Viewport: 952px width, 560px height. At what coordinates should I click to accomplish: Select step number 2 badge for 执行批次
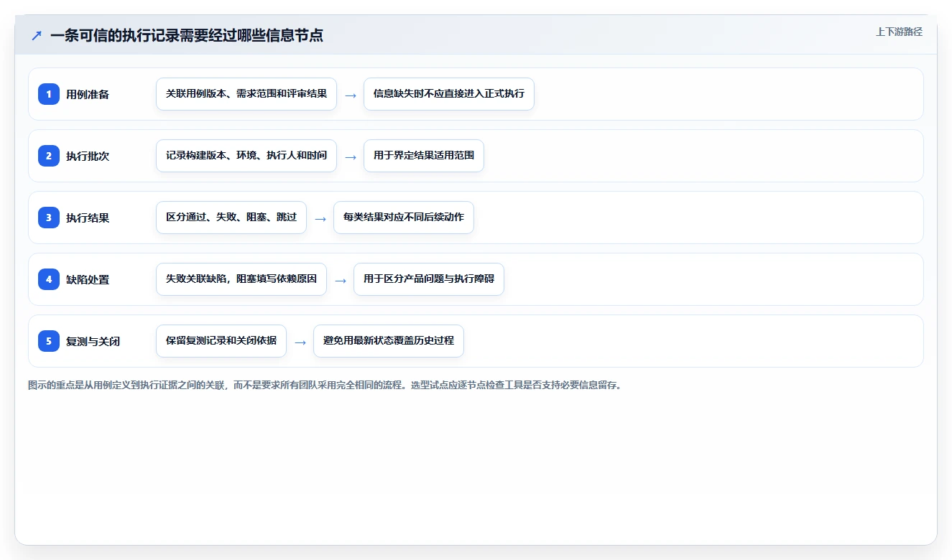(x=49, y=156)
